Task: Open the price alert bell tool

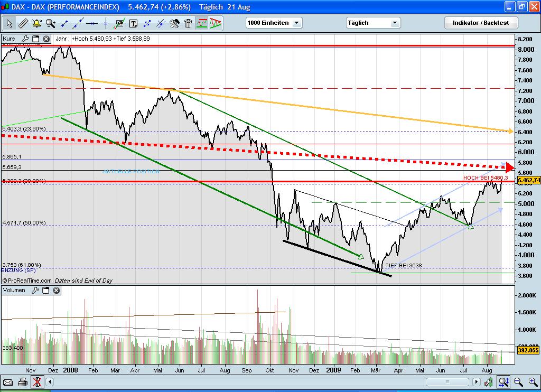Action: coord(36,23)
